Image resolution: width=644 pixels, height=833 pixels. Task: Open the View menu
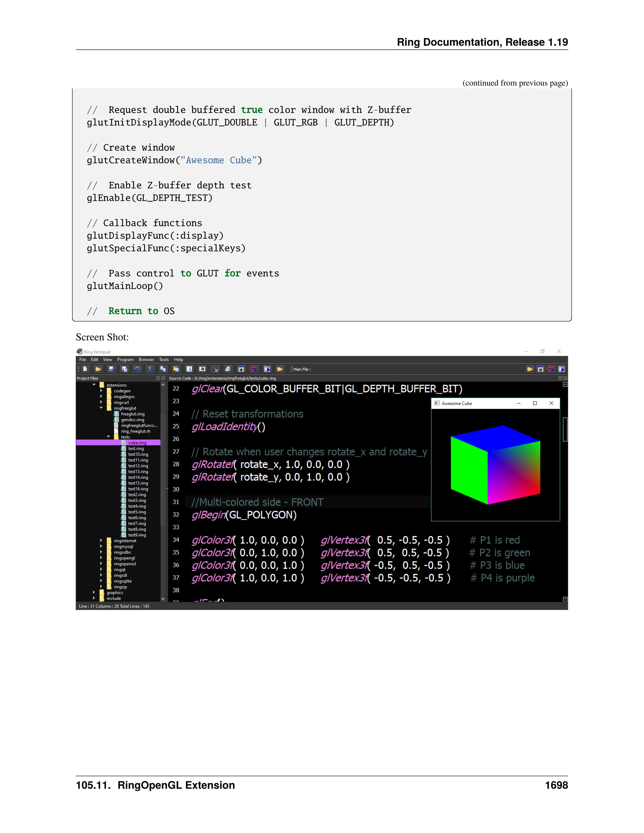(x=108, y=360)
